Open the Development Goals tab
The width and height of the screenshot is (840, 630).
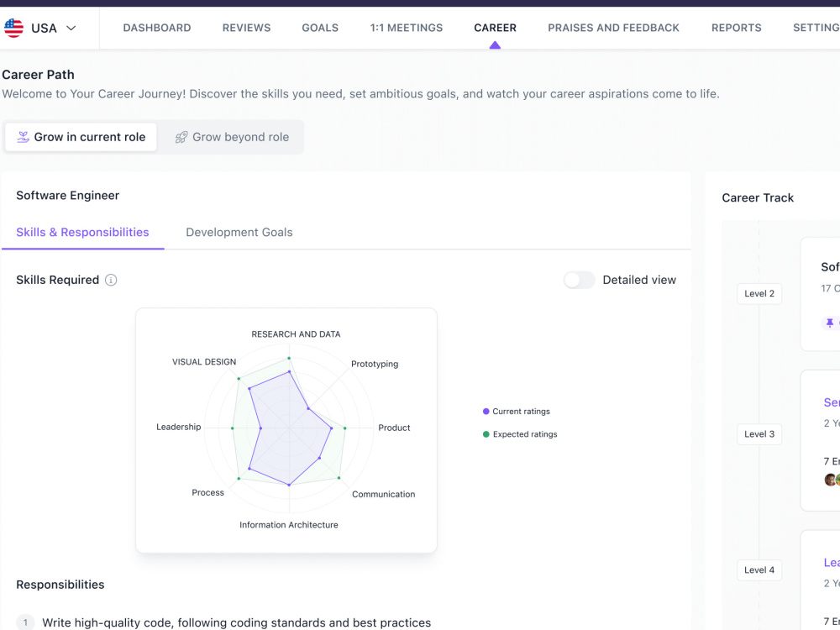pos(239,233)
